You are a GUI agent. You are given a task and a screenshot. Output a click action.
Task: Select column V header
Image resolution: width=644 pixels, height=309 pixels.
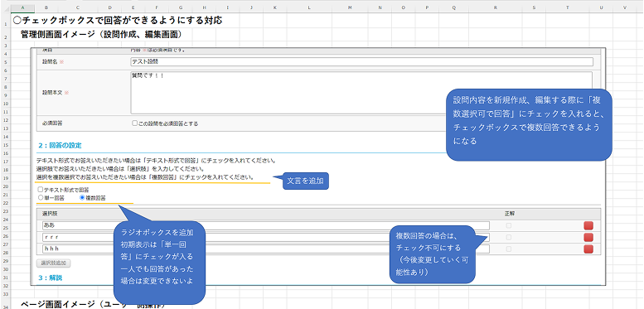(x=625, y=7)
